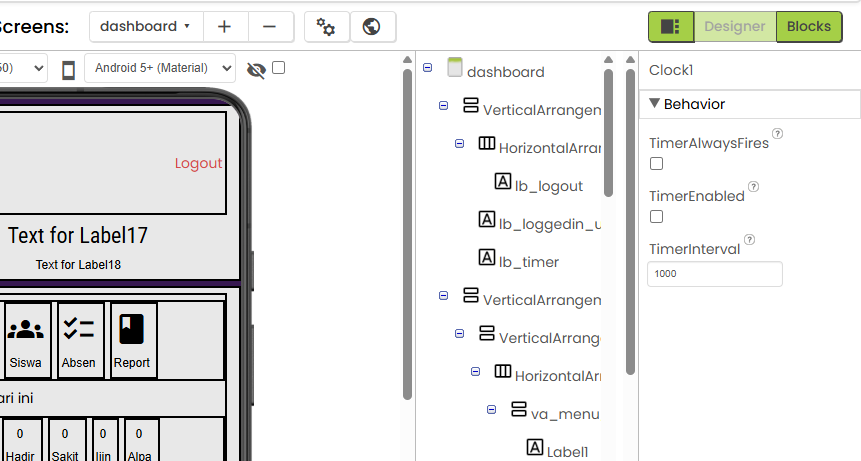
Task: Switch to the Designer view
Action: pyautogui.click(x=735, y=27)
